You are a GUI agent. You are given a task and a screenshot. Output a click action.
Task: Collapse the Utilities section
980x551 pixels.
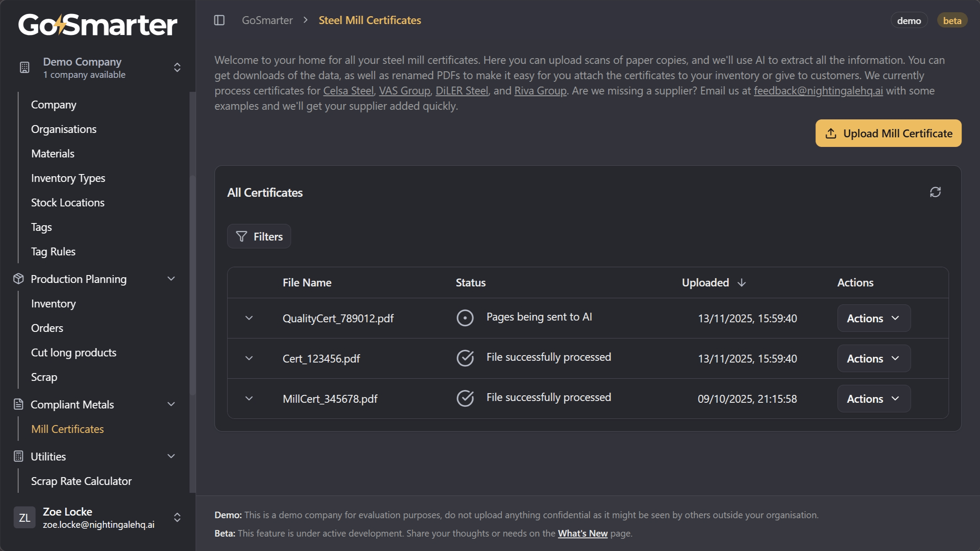tap(171, 456)
